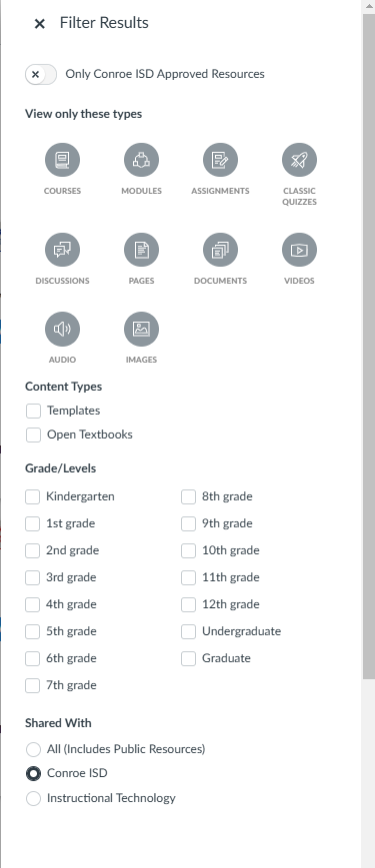
Task: Enable Only Conroe ISD Approved Resources toggle
Action: (41, 74)
